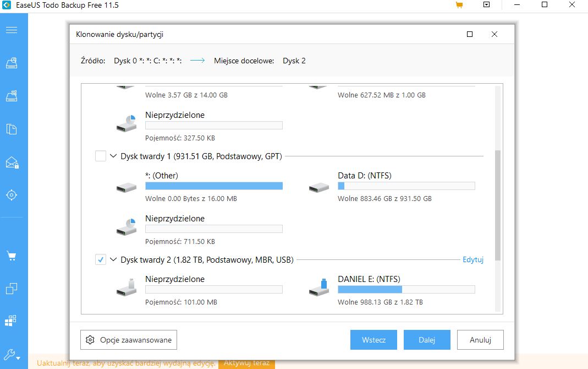588x369 pixels.
Task: Open Smart Backup target icon in the sidebar
Action: click(x=12, y=195)
